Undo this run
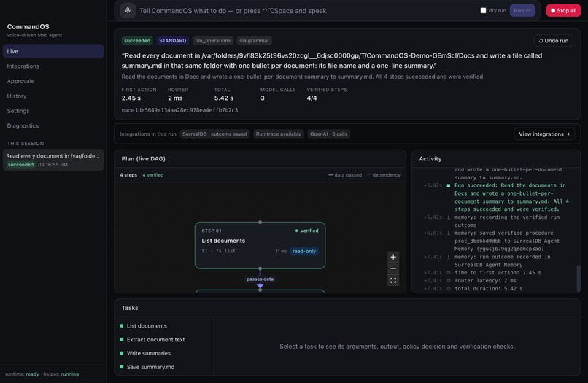Viewport: 588px width, 383px height. [553, 41]
